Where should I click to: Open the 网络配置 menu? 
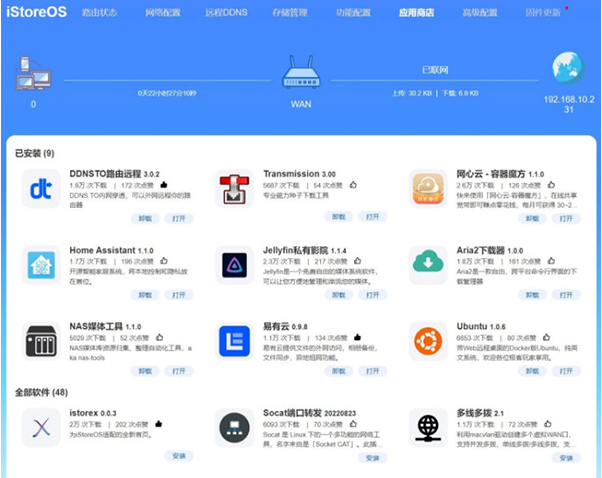163,13
